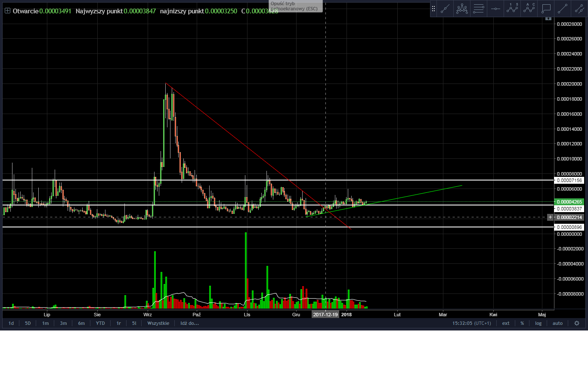Toggle extended hours ext

point(506,323)
